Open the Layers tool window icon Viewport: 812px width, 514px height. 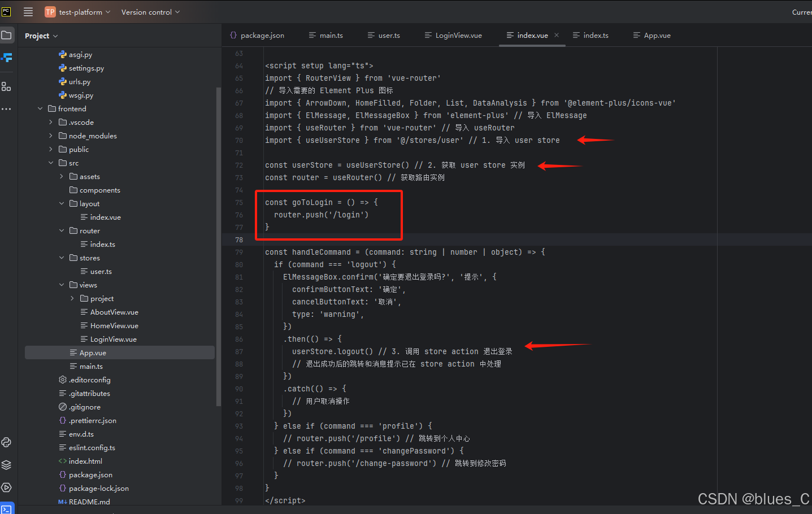coord(6,465)
